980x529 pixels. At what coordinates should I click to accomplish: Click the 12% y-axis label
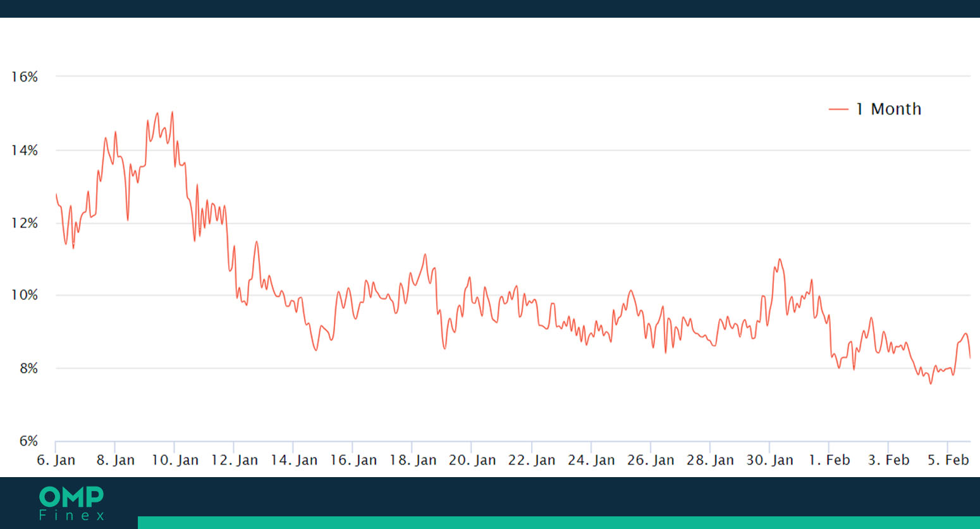[x=25, y=223]
